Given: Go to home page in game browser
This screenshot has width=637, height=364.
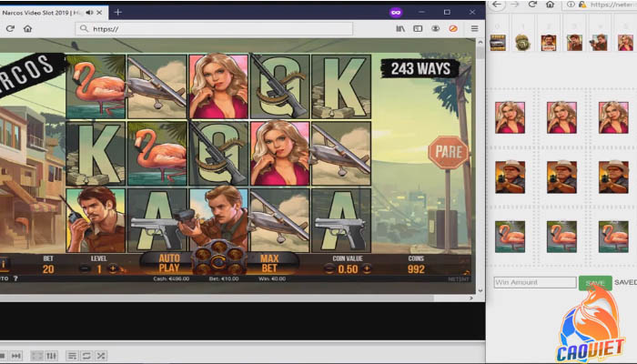Looking at the screenshot, I should coord(27,29).
